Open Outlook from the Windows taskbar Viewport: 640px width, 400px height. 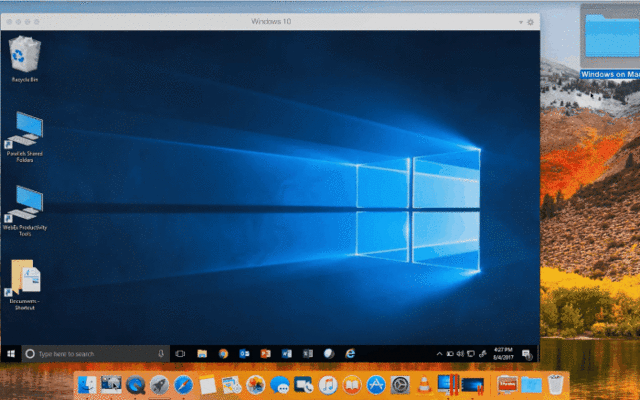(x=244, y=354)
